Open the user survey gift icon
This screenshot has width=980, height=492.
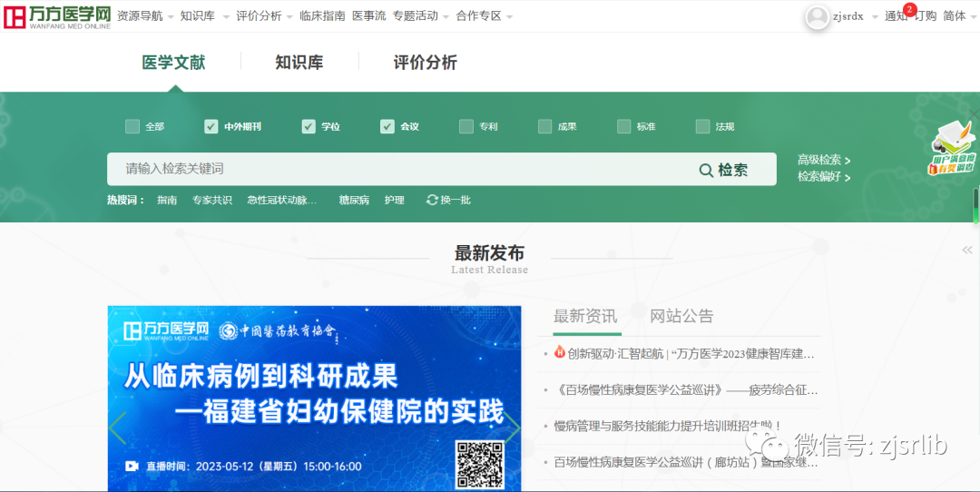[x=953, y=148]
